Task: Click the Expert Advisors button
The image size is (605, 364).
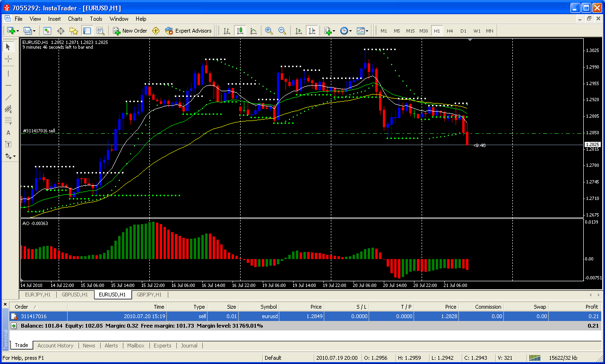Action: tap(188, 31)
